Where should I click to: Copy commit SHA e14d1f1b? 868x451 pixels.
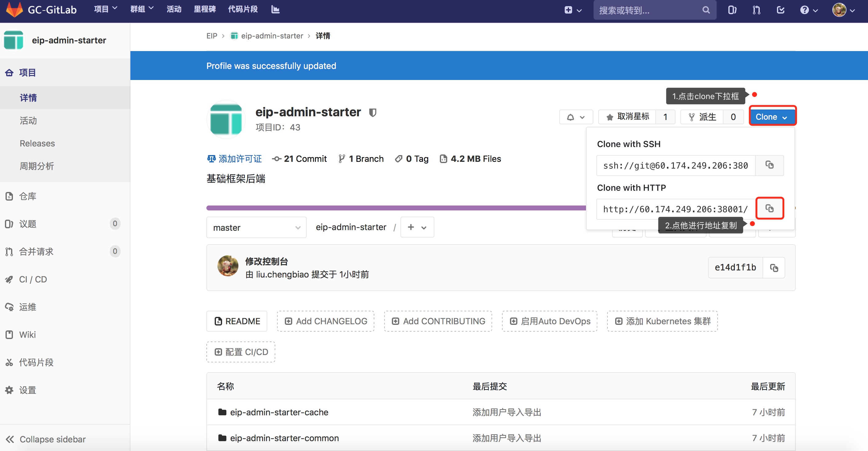(x=774, y=268)
